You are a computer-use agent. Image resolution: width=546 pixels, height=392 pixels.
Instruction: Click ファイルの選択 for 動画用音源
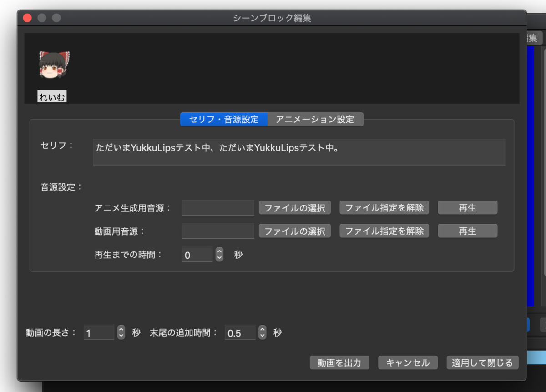[294, 231]
